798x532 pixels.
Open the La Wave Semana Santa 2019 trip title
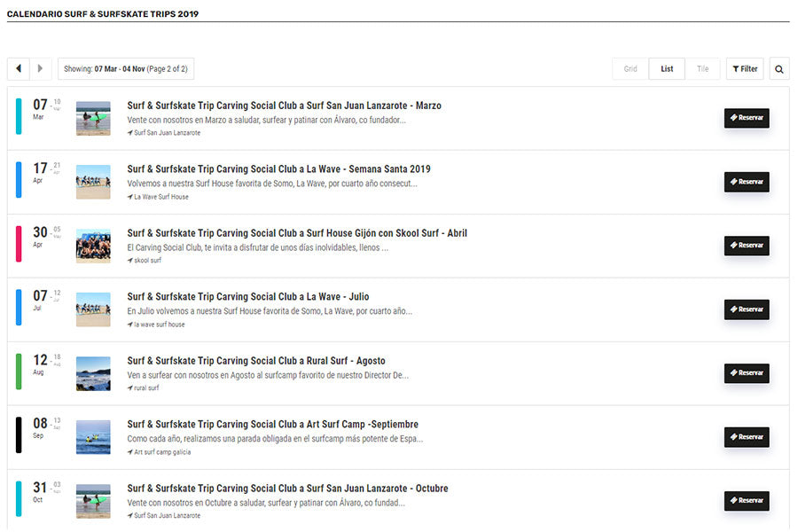coord(278,169)
